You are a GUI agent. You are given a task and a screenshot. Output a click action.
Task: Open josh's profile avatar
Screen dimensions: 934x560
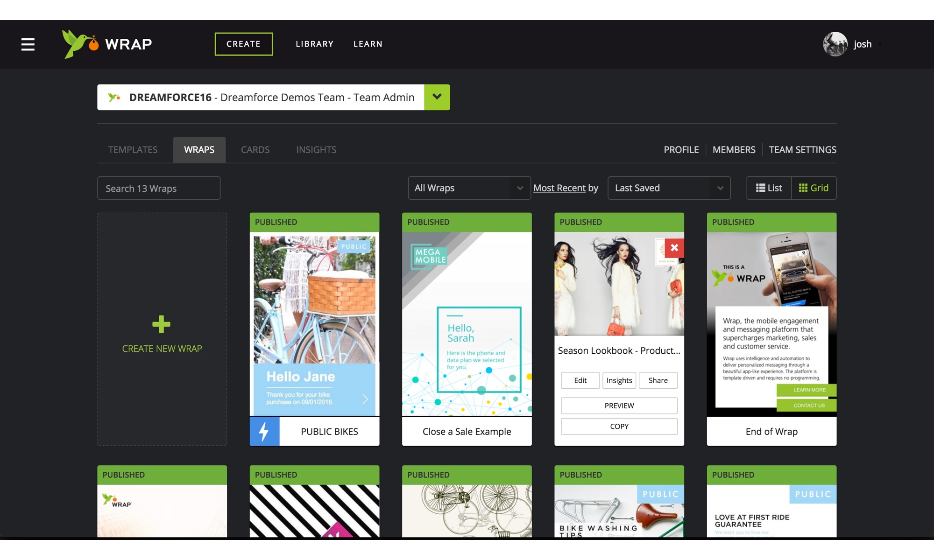pos(835,44)
